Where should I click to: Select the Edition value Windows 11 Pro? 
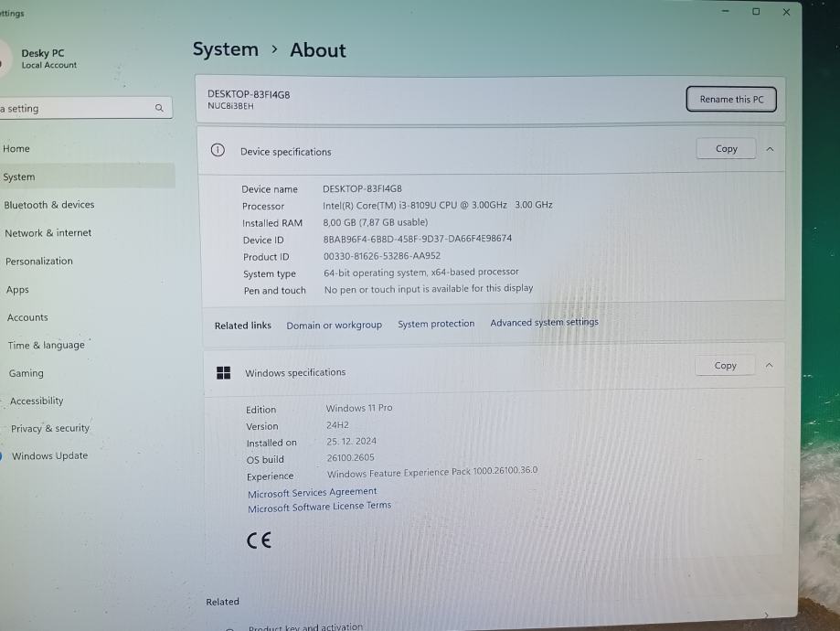359,408
